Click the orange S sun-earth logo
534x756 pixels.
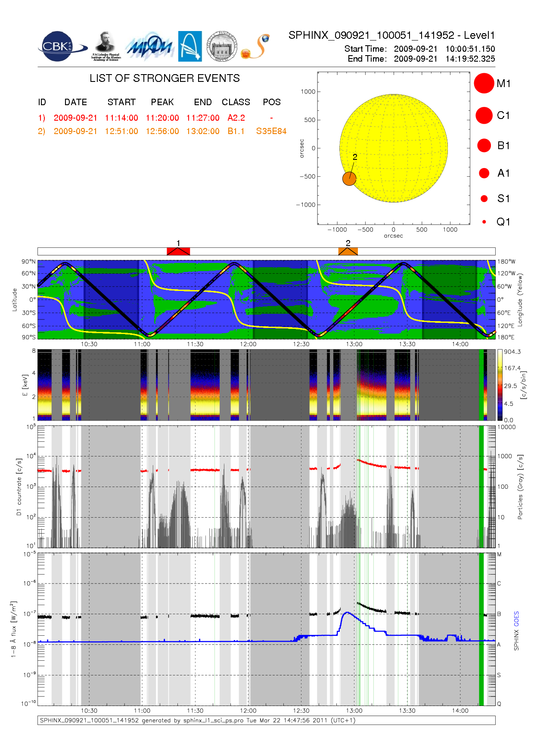coord(255,47)
